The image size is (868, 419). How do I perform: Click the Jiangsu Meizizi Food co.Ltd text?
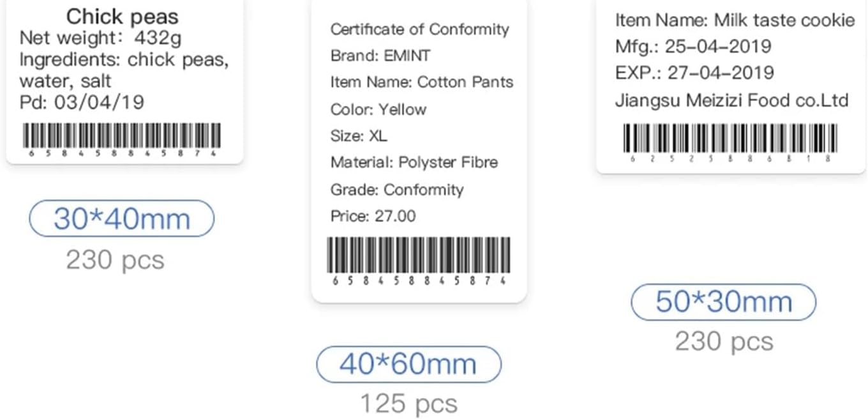tap(731, 100)
